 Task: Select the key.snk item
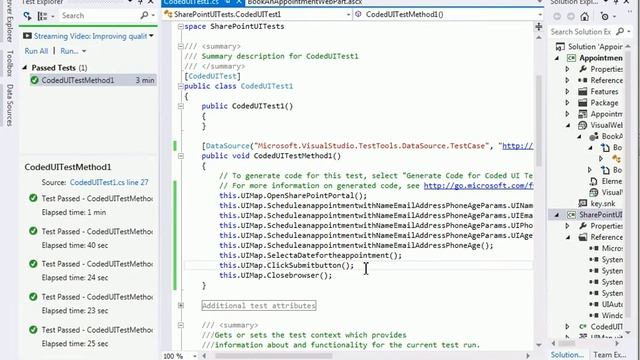coord(602,203)
